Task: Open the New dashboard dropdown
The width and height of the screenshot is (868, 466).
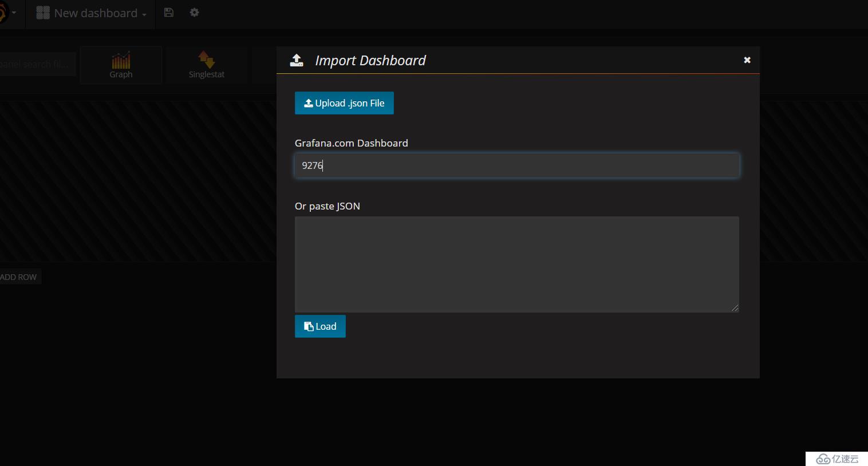Action: tap(92, 13)
